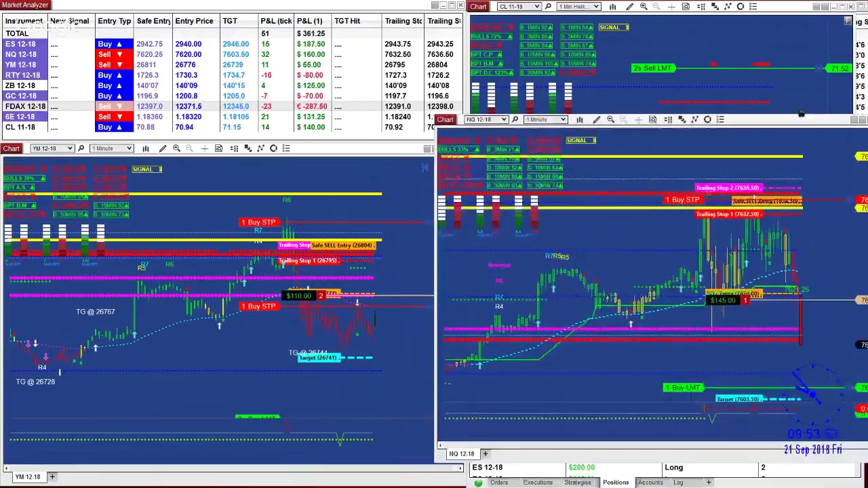
Task: Add new tab next to YM 12-18
Action: click(x=52, y=477)
